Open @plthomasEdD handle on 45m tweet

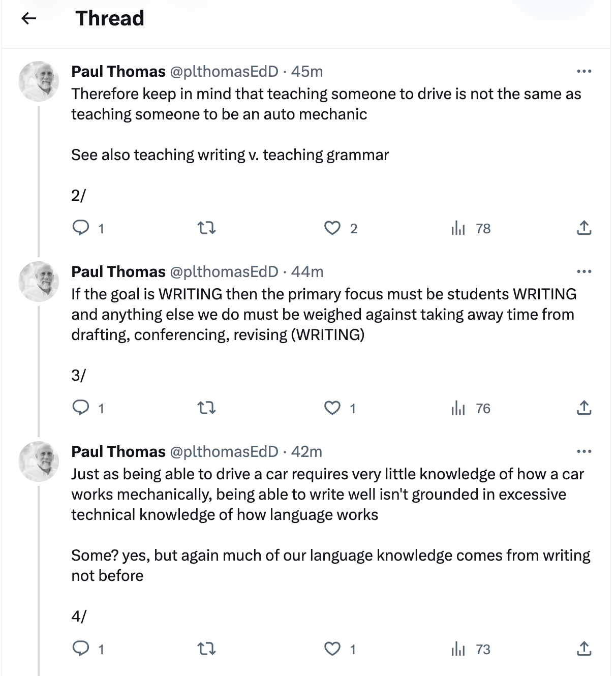[224, 72]
